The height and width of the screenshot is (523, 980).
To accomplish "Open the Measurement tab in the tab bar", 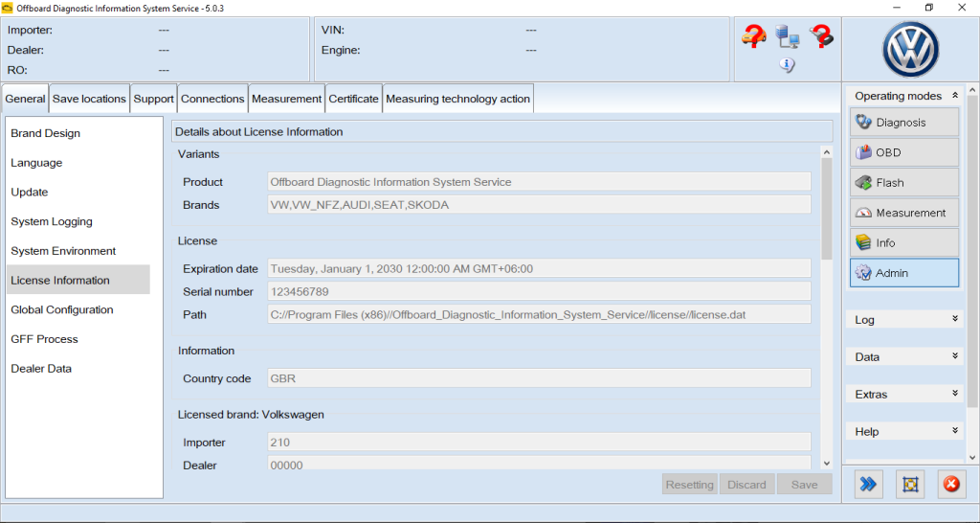I will (x=287, y=99).
